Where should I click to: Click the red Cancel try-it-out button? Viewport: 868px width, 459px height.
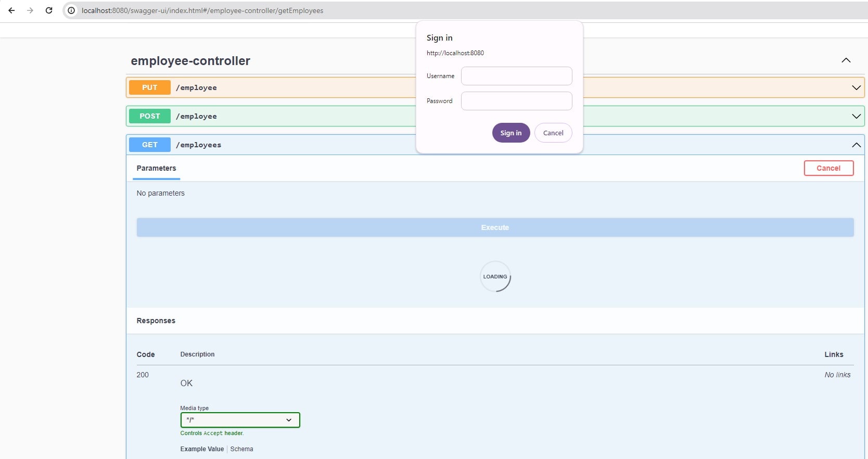pyautogui.click(x=828, y=168)
